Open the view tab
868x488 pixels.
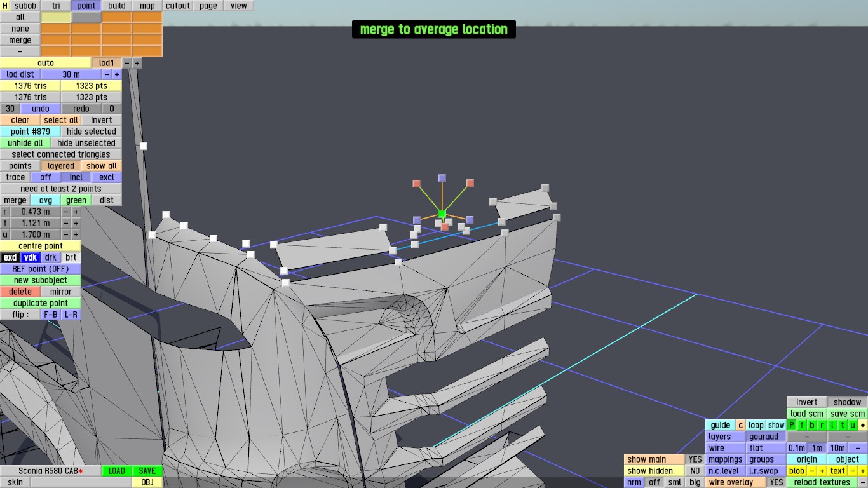[239, 6]
